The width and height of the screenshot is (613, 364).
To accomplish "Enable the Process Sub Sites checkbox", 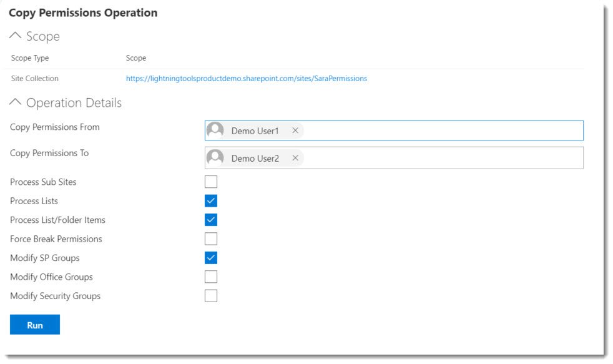I will (x=211, y=182).
